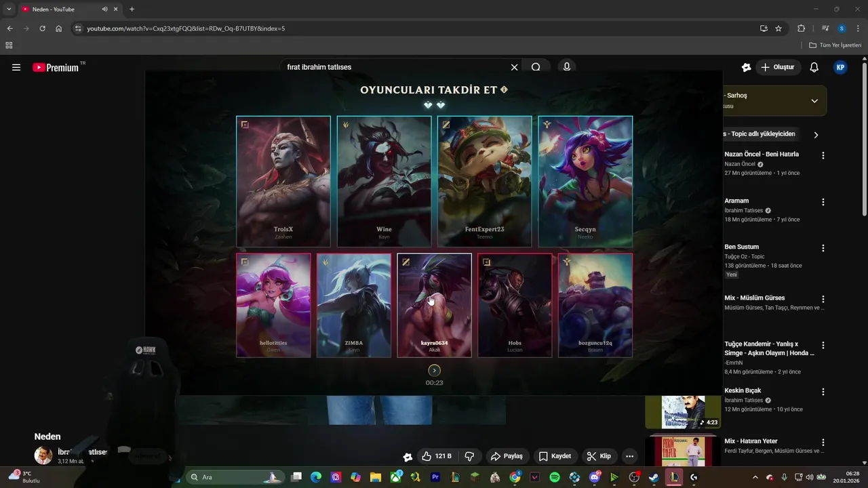Create a clip with Klip button
The image size is (868, 488).
599,456
